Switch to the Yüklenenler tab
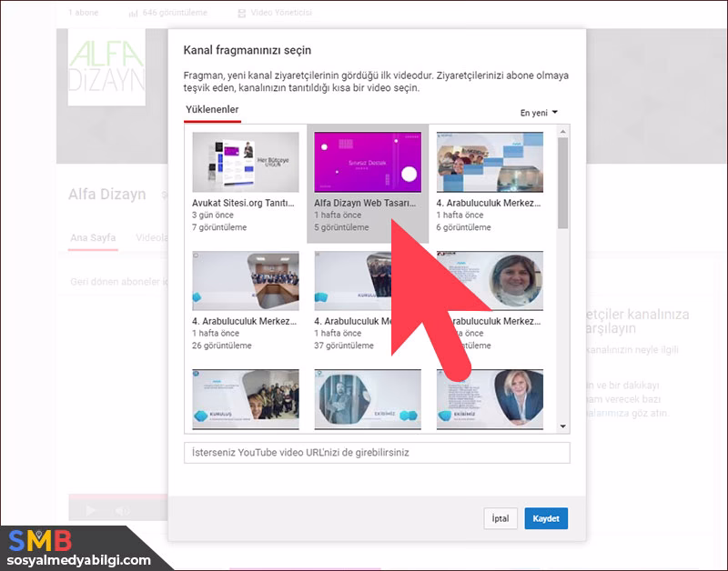This screenshot has width=728, height=571. [x=212, y=110]
